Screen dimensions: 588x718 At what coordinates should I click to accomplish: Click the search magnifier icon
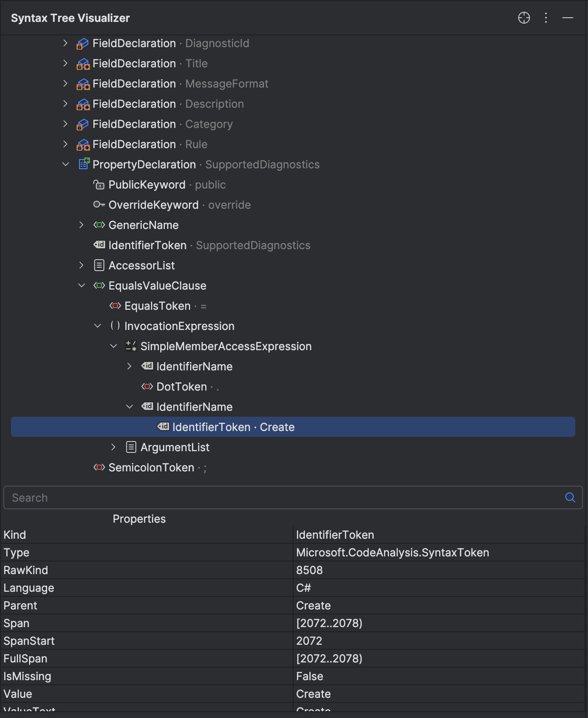pyautogui.click(x=570, y=497)
